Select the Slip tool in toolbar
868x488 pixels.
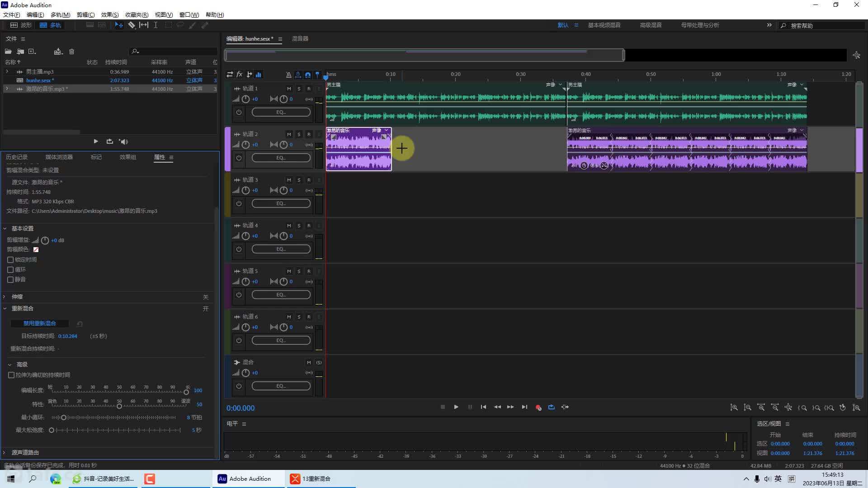[144, 25]
